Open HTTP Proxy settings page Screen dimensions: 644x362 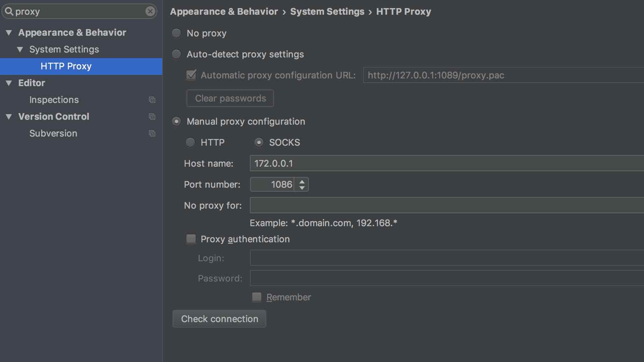pyautogui.click(x=81, y=66)
